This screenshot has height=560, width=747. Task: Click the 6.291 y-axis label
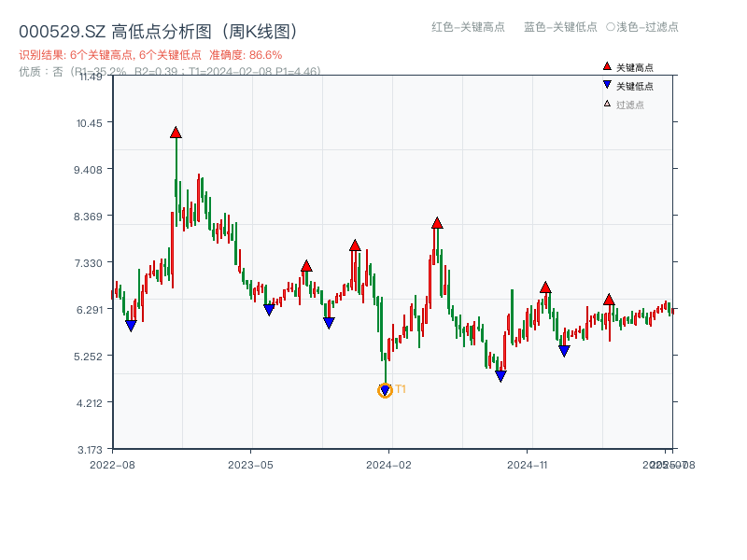point(89,310)
